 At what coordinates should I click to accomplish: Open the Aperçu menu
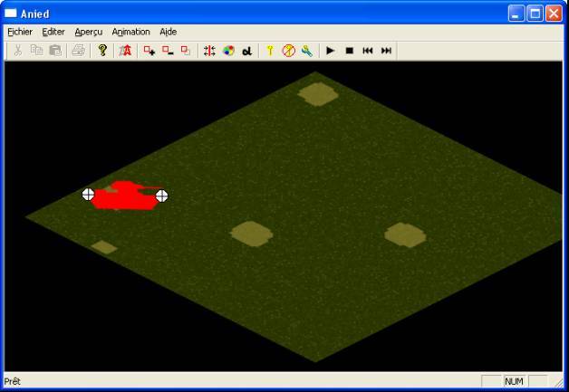[x=89, y=32]
